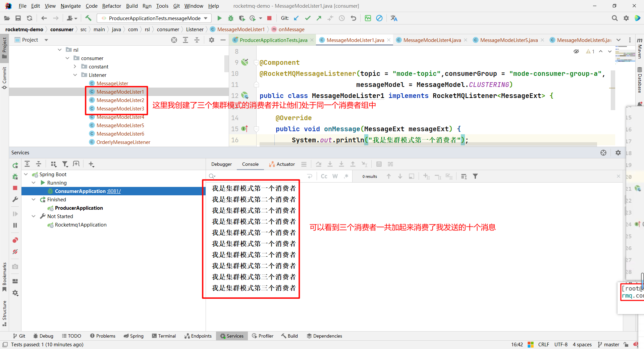Image resolution: width=644 pixels, height=349 pixels.
Task: Toggle match case Cc in console search
Action: 324,176
